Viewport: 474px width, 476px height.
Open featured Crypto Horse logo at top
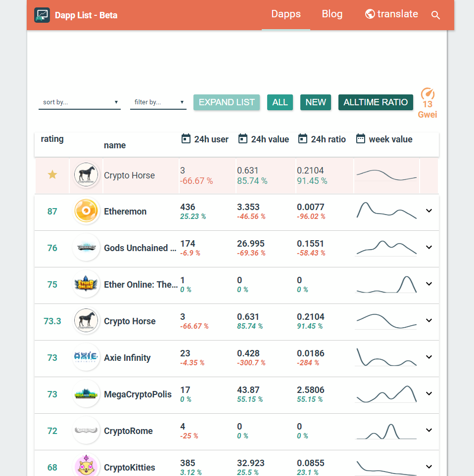(86, 174)
